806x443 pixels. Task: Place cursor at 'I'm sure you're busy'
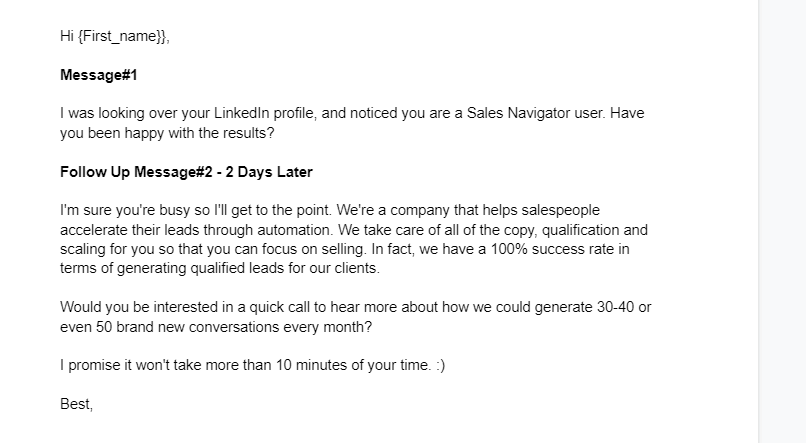[x=125, y=210]
